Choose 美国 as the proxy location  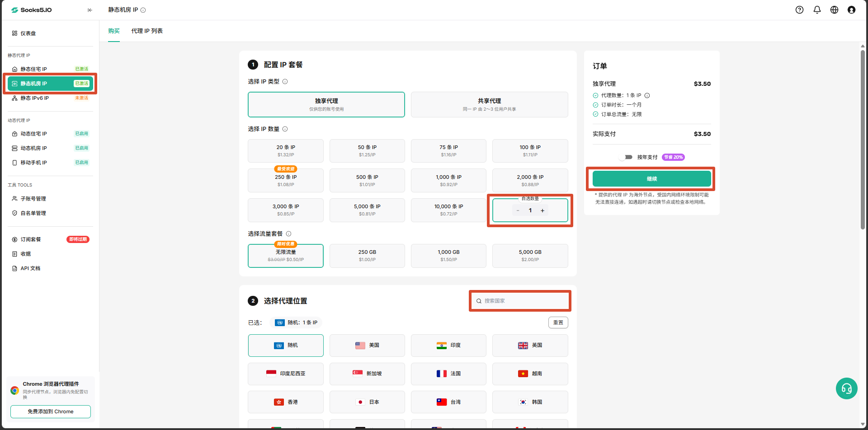pyautogui.click(x=367, y=346)
